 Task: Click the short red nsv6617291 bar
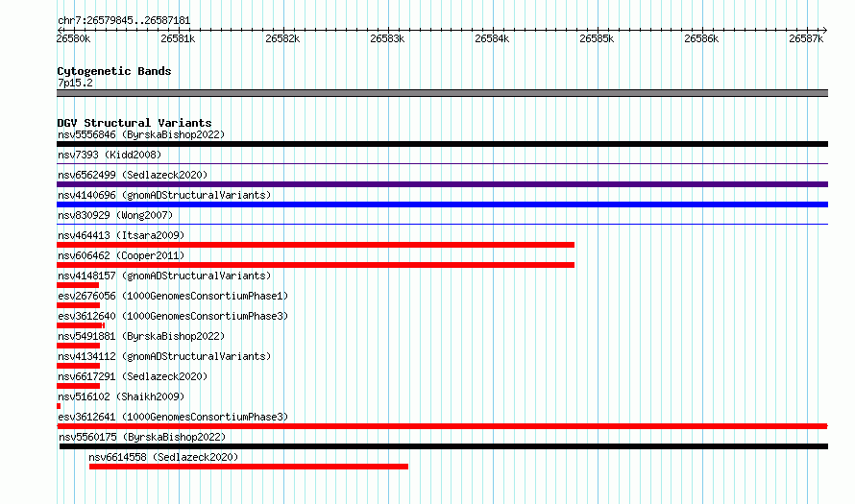[79, 386]
